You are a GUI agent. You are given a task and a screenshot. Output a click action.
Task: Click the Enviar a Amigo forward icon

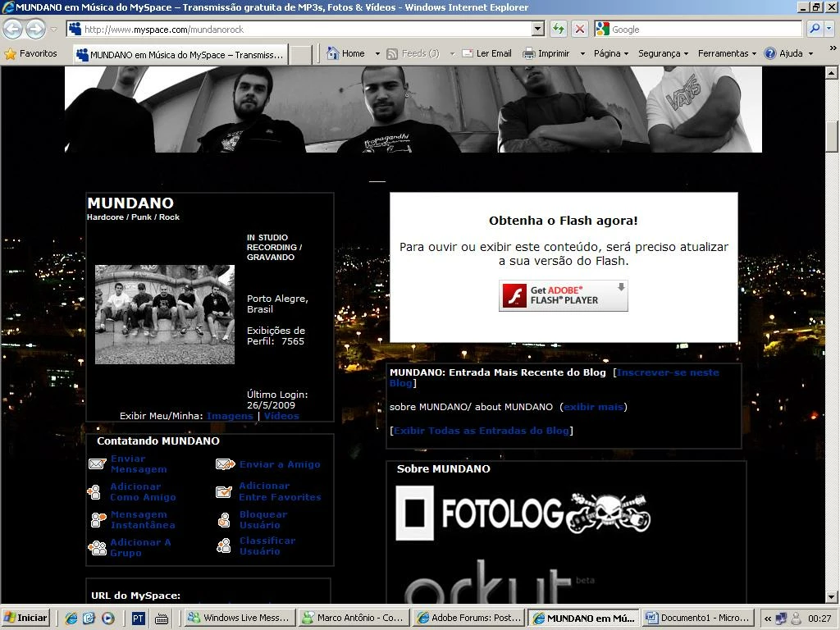(225, 464)
